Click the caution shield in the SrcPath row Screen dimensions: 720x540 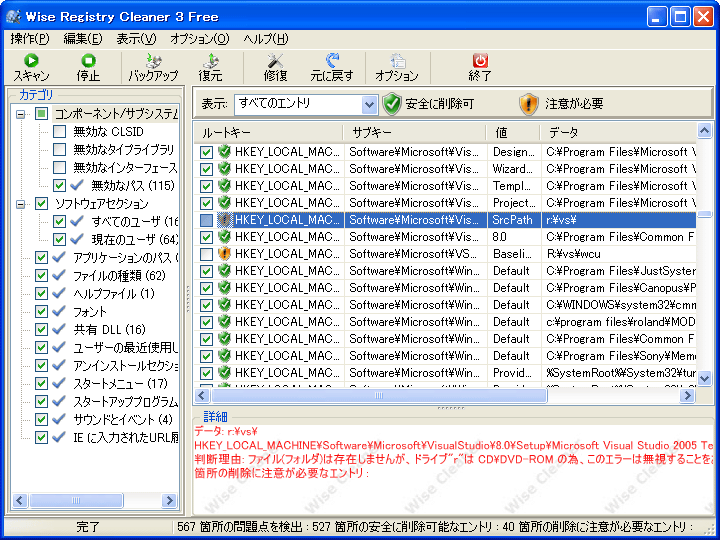pyautogui.click(x=224, y=220)
